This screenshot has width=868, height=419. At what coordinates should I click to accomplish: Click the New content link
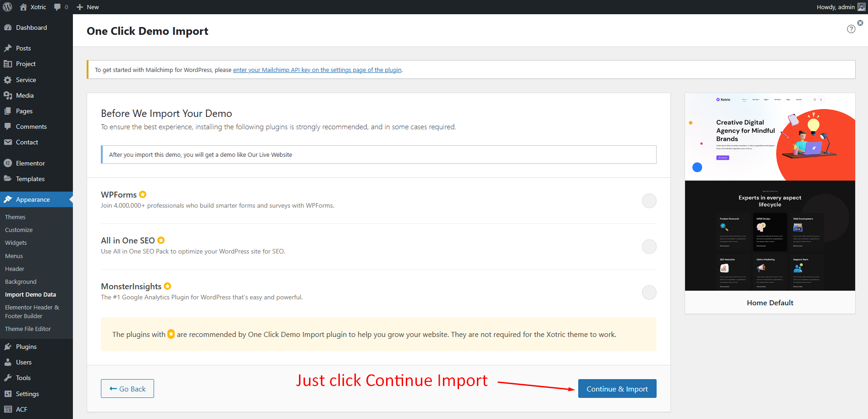93,7
